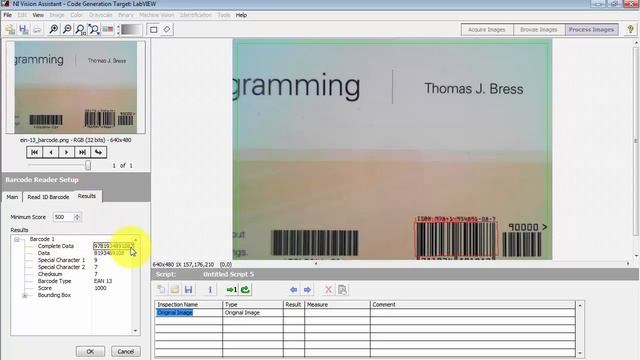This screenshot has width=640, height=360.
Task: Jump to the last image
Action: [82, 152]
